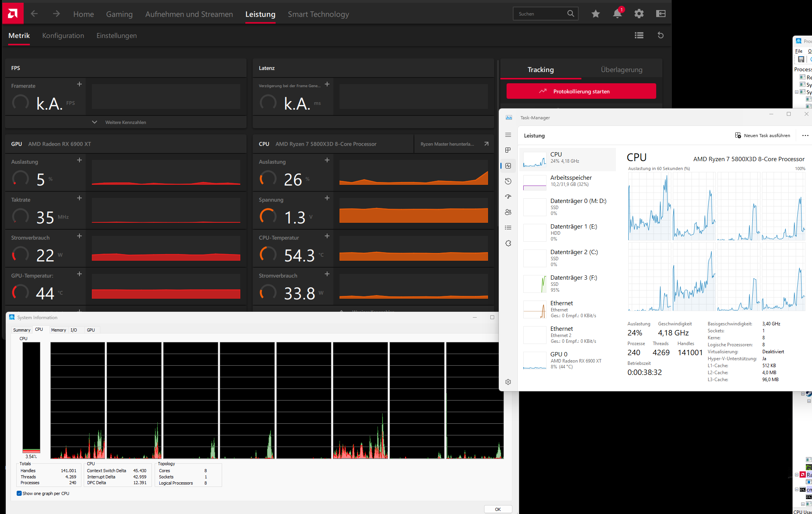Open Memory tab in System Information

tap(59, 330)
